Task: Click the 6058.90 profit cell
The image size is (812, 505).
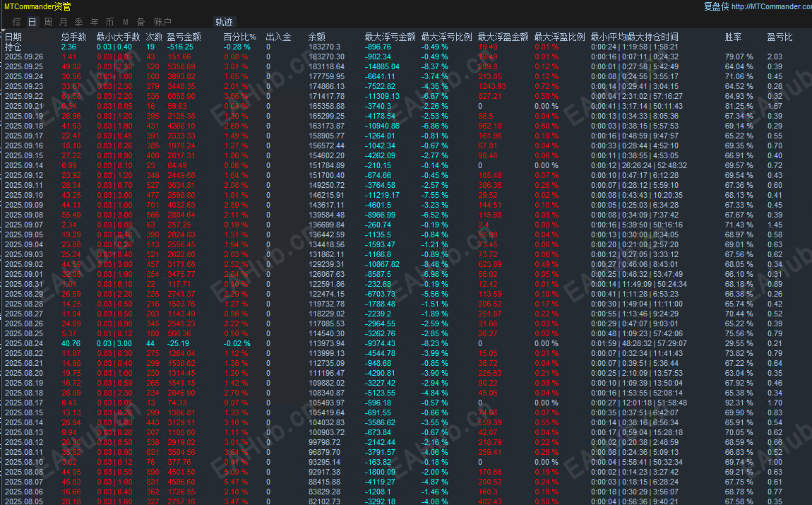Action: (181, 96)
